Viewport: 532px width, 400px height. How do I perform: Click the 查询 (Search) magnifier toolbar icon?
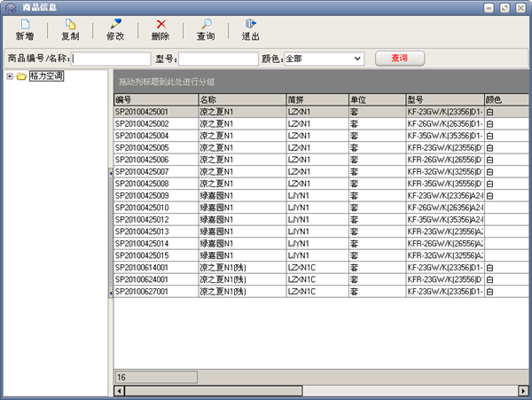[x=205, y=25]
